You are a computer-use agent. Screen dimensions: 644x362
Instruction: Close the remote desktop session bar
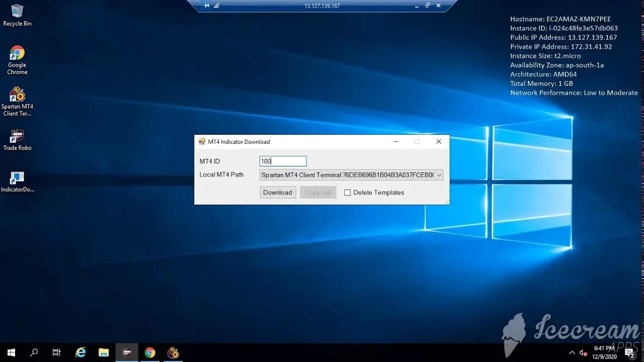tap(439, 6)
